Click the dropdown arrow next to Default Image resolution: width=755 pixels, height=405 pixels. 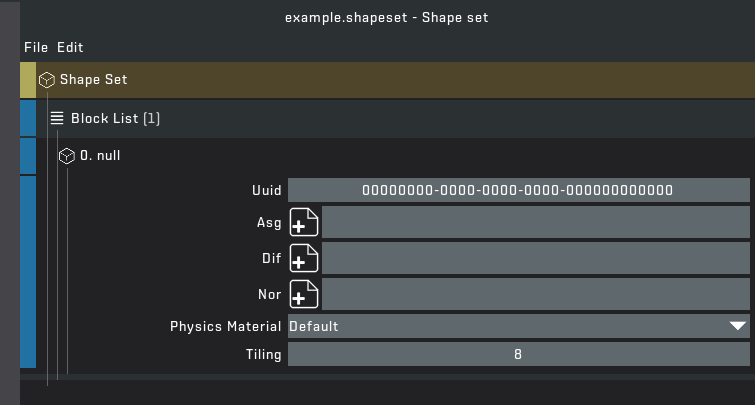click(738, 326)
